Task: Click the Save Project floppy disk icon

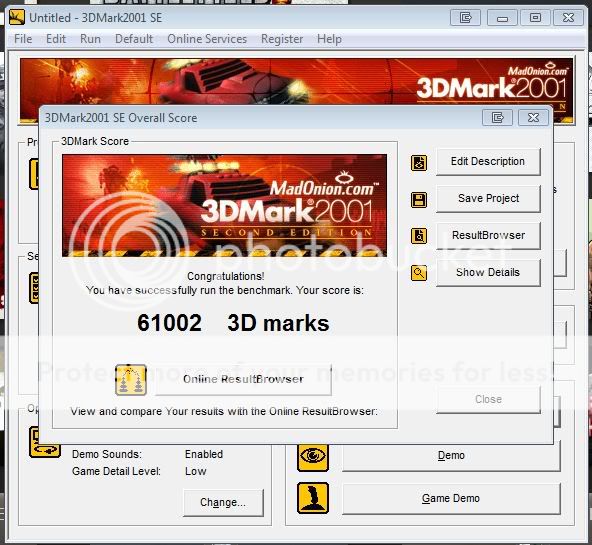Action: point(419,200)
